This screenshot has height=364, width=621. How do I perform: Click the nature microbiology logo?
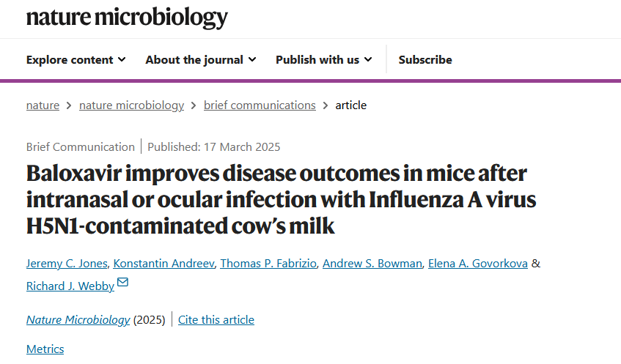(127, 17)
